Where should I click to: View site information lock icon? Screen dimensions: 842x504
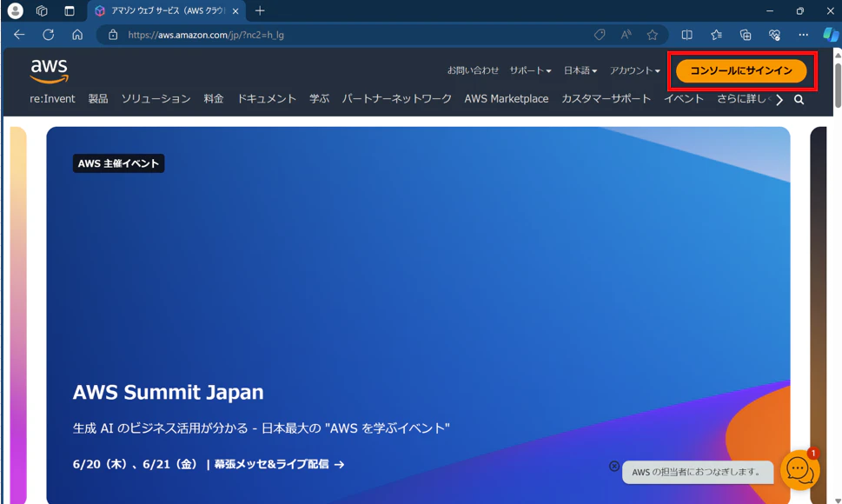coord(113,35)
